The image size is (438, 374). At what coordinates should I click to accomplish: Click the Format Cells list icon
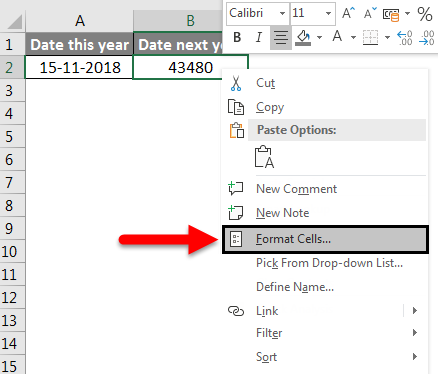pyautogui.click(x=236, y=239)
